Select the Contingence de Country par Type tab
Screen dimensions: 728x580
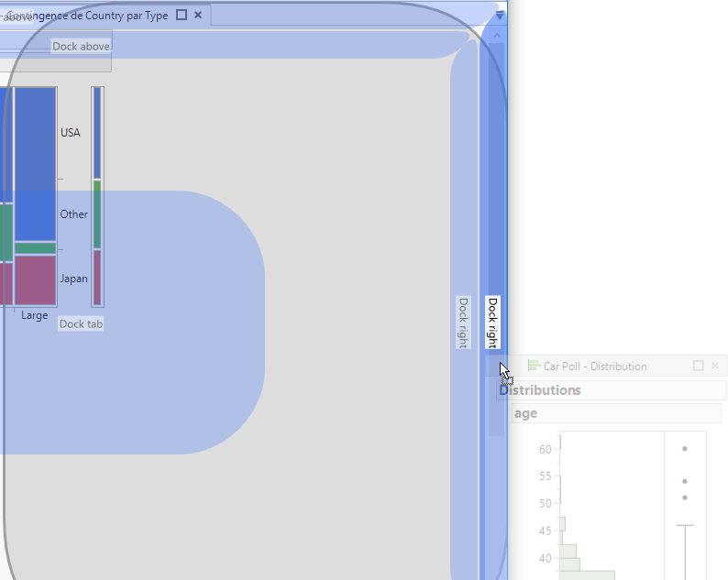[x=88, y=16]
